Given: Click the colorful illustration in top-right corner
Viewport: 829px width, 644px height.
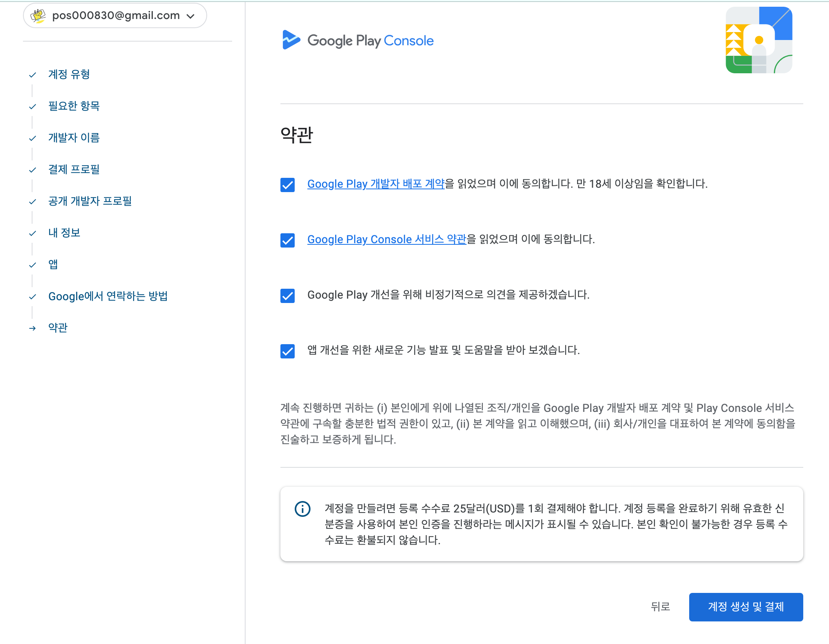Looking at the screenshot, I should (x=758, y=40).
